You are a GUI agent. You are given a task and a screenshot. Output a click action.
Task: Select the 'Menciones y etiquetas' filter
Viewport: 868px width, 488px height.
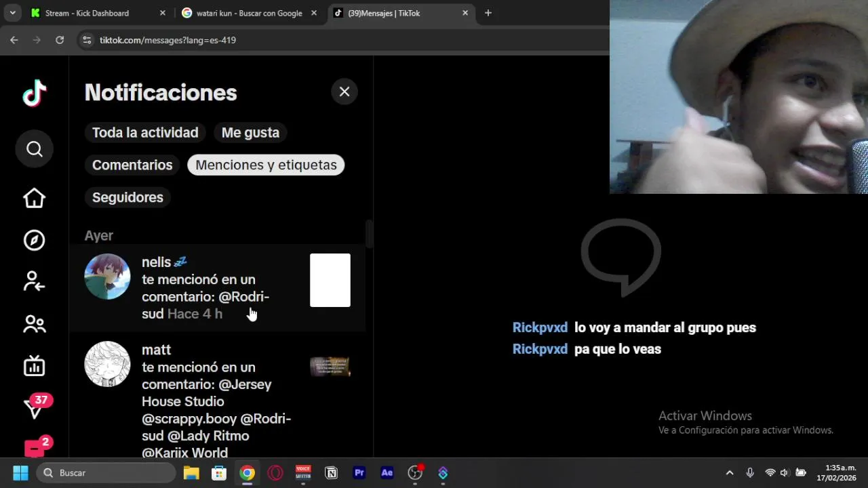pyautogui.click(x=266, y=165)
